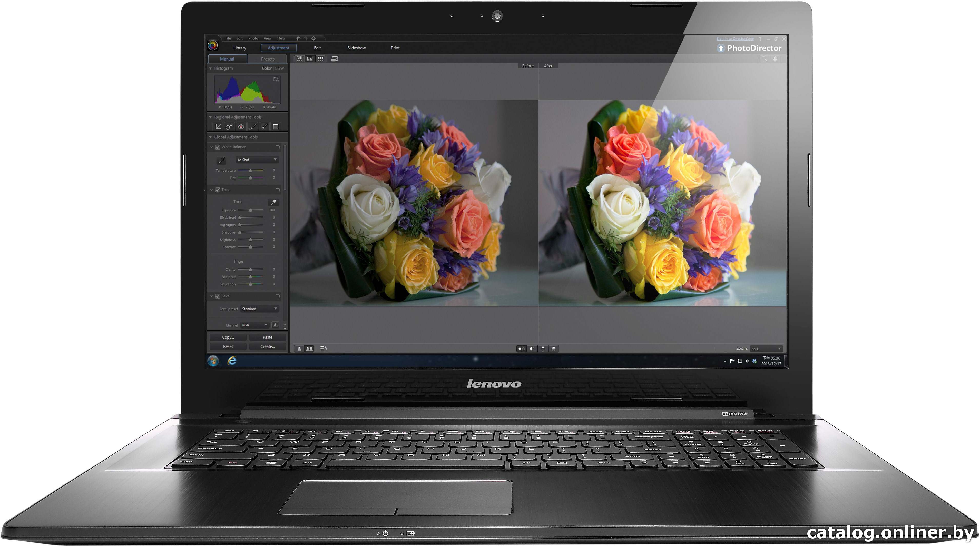Select top-bottom compare layout
This screenshot has width=980, height=546.
pos(543,349)
